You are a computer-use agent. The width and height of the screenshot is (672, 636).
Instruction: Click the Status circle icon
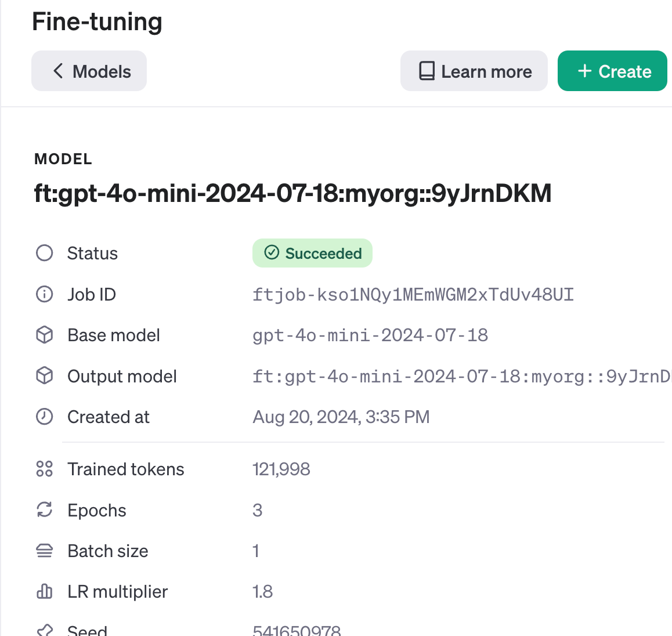[45, 254]
